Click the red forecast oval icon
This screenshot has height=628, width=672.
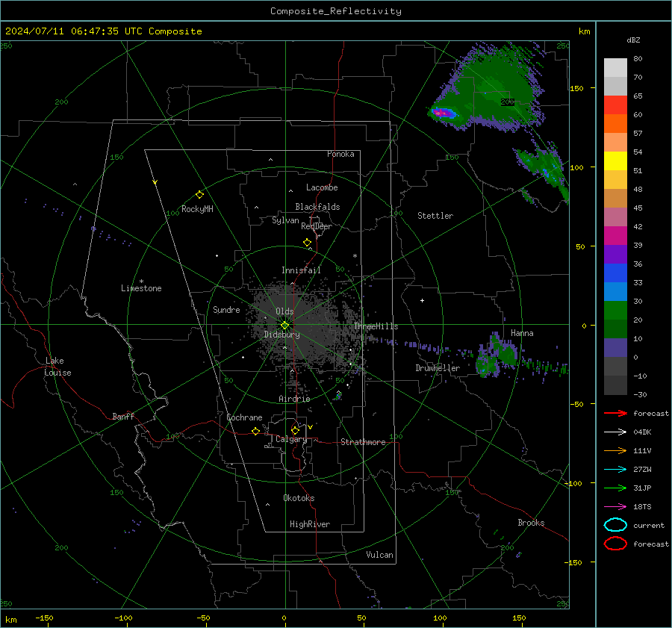click(615, 544)
